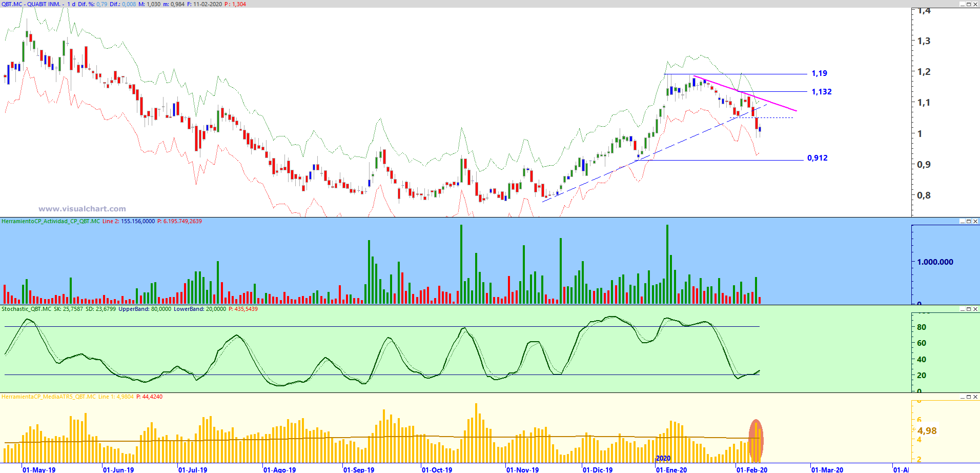Click the '60' stochastic axis label
The image size is (980, 473).
click(x=922, y=343)
